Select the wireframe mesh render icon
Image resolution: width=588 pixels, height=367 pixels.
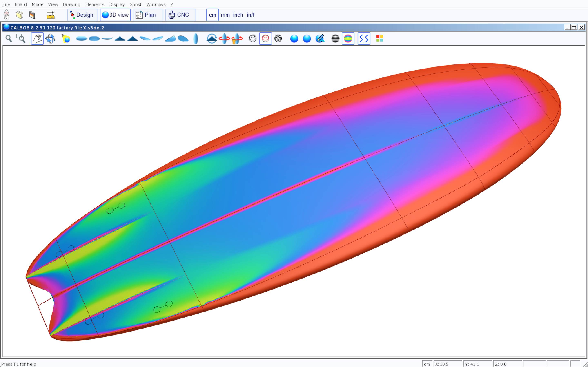click(278, 39)
